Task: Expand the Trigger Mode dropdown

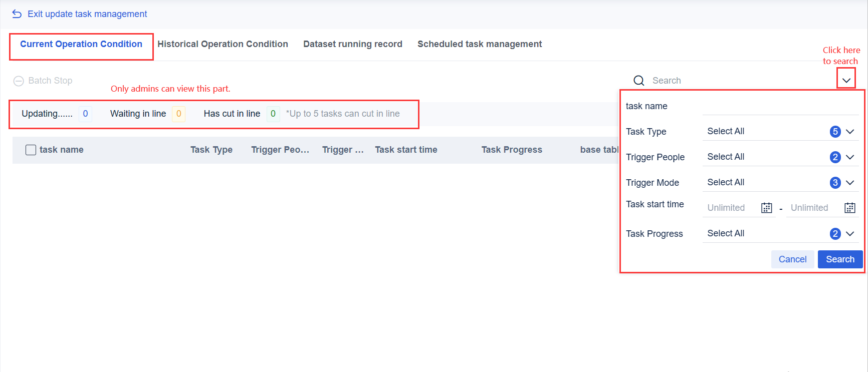Action: point(850,183)
